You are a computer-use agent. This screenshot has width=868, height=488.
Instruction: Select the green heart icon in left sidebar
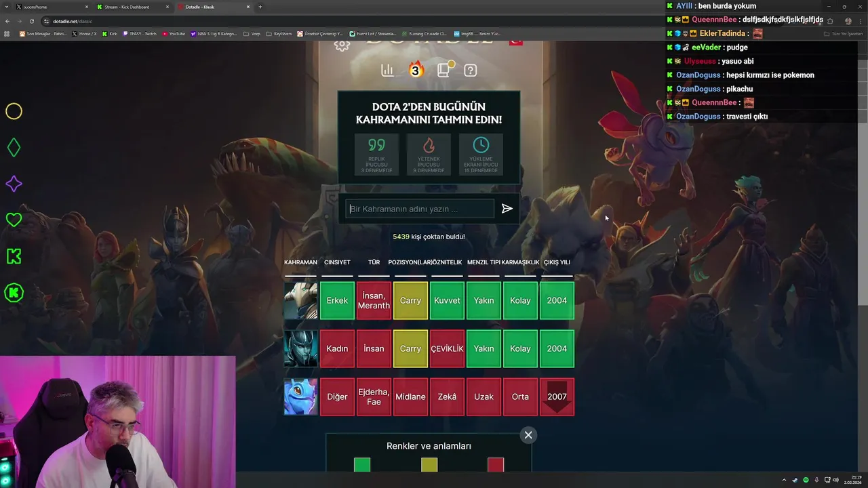click(x=14, y=220)
